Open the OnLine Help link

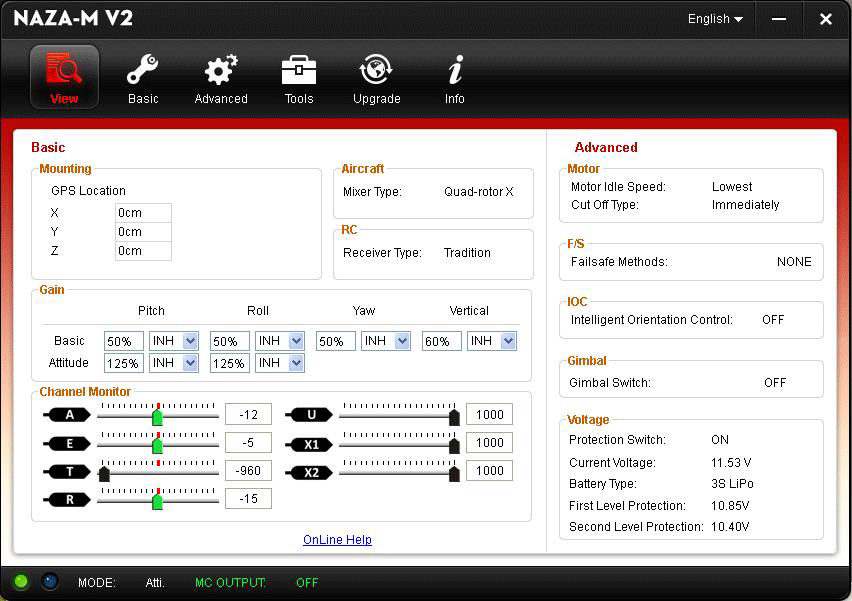point(337,540)
